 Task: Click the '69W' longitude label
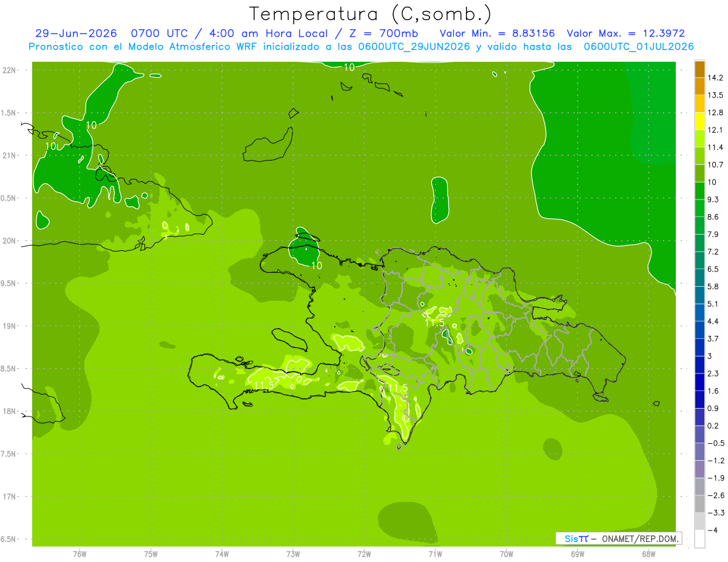578,554
